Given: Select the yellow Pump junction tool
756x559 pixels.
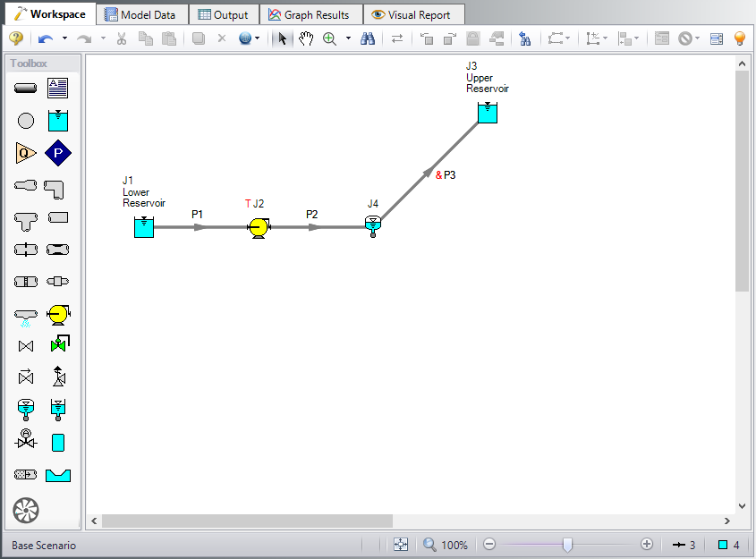Looking at the screenshot, I should (x=58, y=314).
